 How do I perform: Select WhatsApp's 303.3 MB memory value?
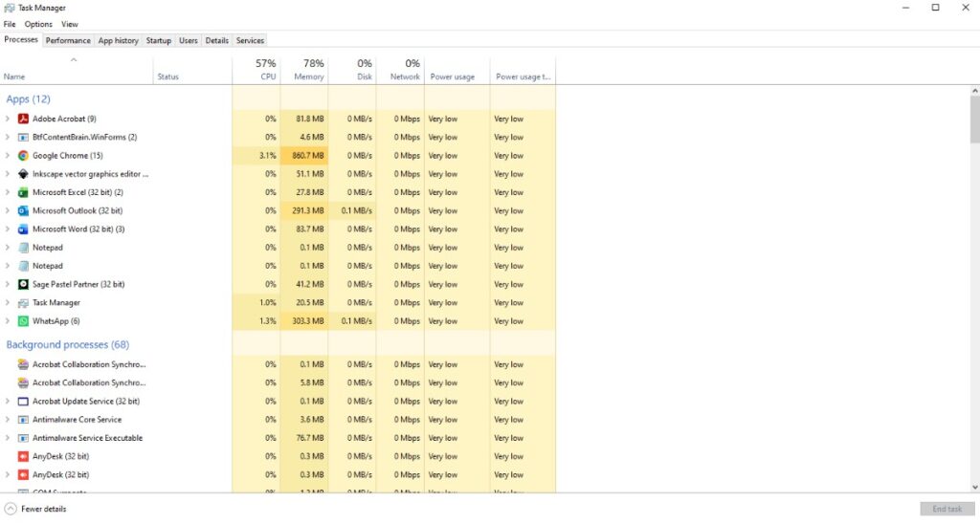[x=308, y=321]
